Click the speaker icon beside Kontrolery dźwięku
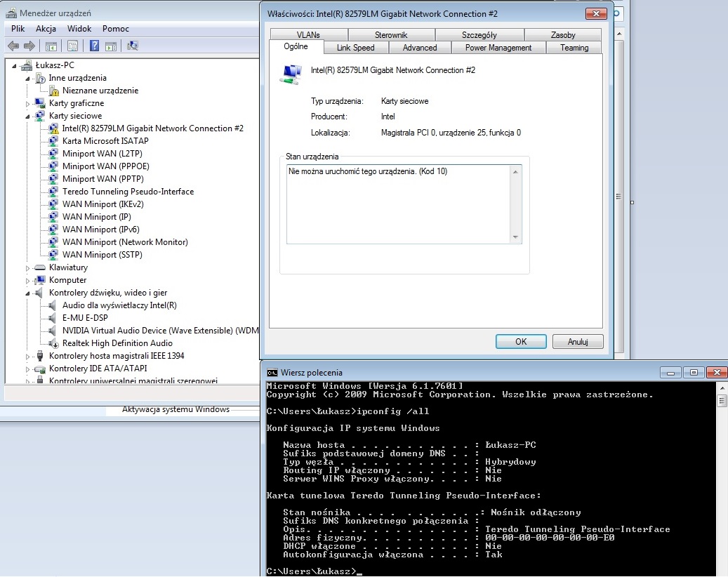 (x=39, y=293)
